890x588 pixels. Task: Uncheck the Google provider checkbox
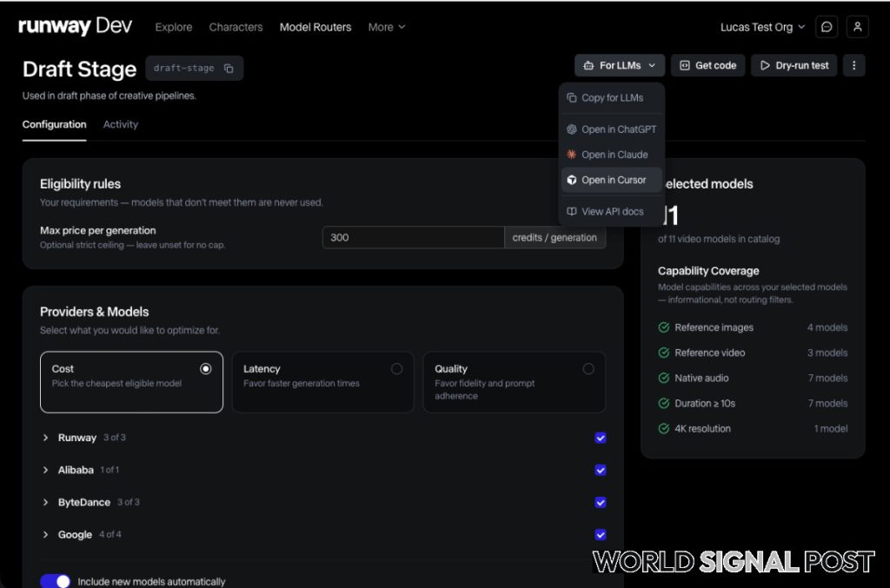(601, 535)
